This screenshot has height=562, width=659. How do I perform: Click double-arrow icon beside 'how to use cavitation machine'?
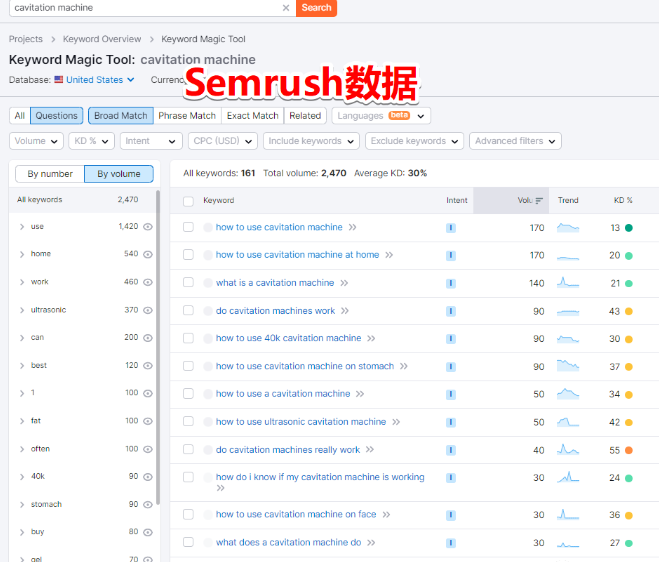coord(352,227)
